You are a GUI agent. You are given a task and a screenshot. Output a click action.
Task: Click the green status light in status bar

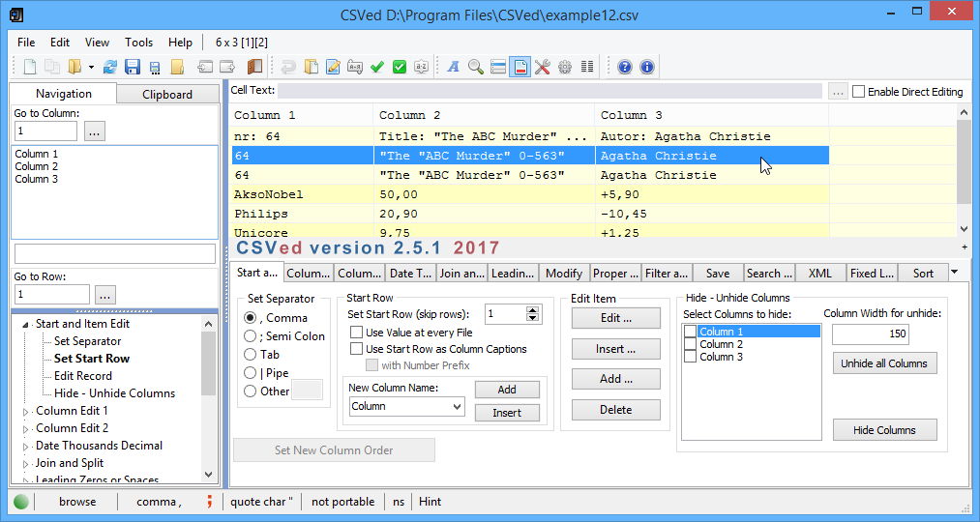(x=21, y=502)
